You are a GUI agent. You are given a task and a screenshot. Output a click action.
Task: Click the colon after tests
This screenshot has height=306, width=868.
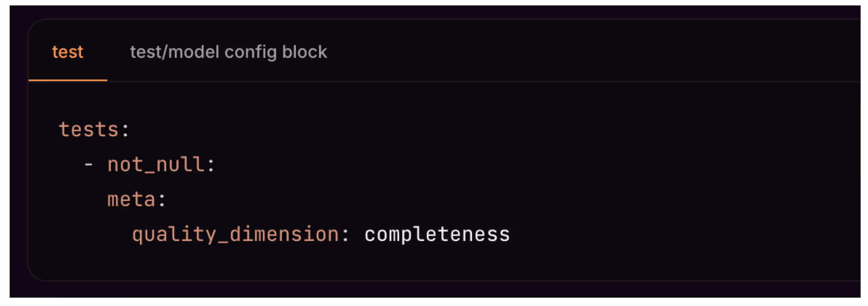(x=125, y=129)
